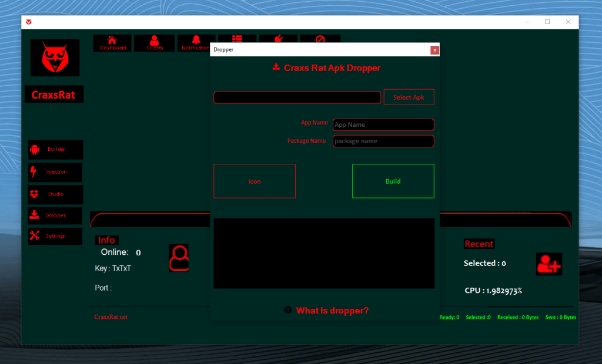This screenshot has height=364, width=602.
Task: Click the plug/connect icon in top toolbar
Action: (279, 40)
